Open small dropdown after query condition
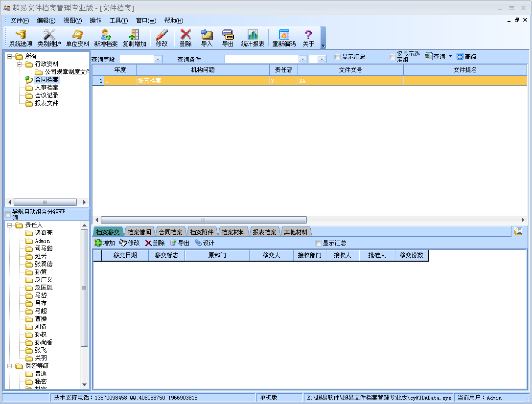This screenshot has height=404, width=532. [x=322, y=59]
